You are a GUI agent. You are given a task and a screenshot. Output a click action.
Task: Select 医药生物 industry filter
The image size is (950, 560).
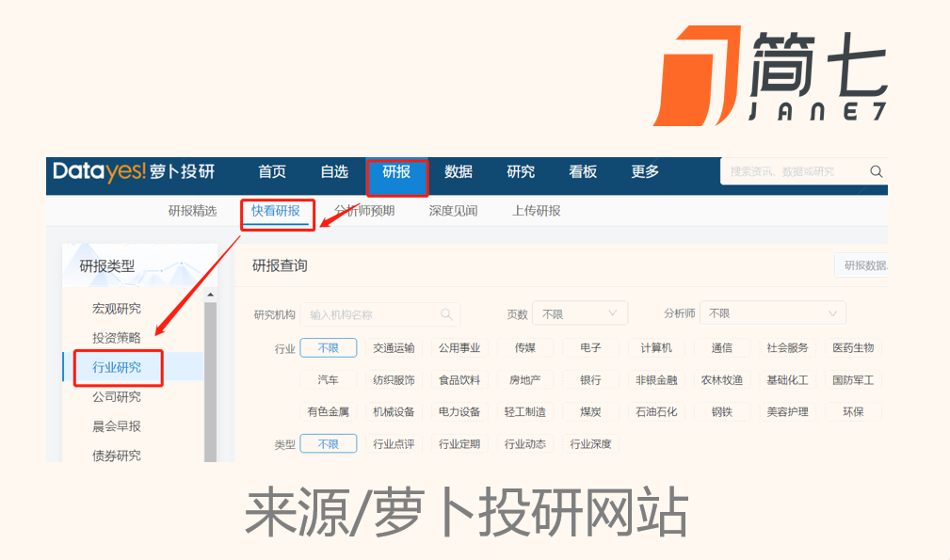853,348
